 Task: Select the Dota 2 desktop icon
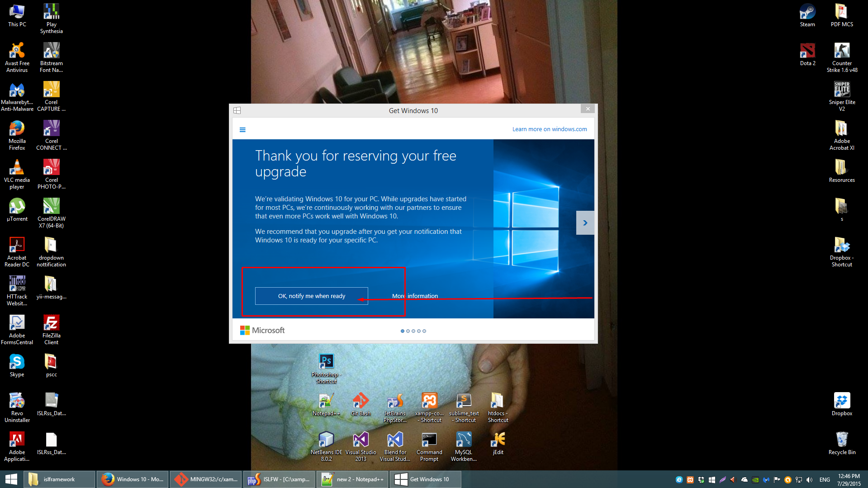point(807,54)
